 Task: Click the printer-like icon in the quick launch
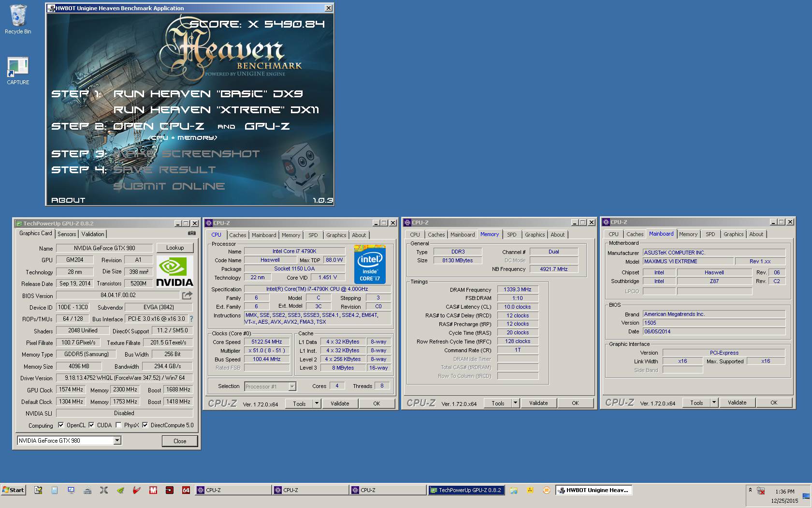click(87, 490)
